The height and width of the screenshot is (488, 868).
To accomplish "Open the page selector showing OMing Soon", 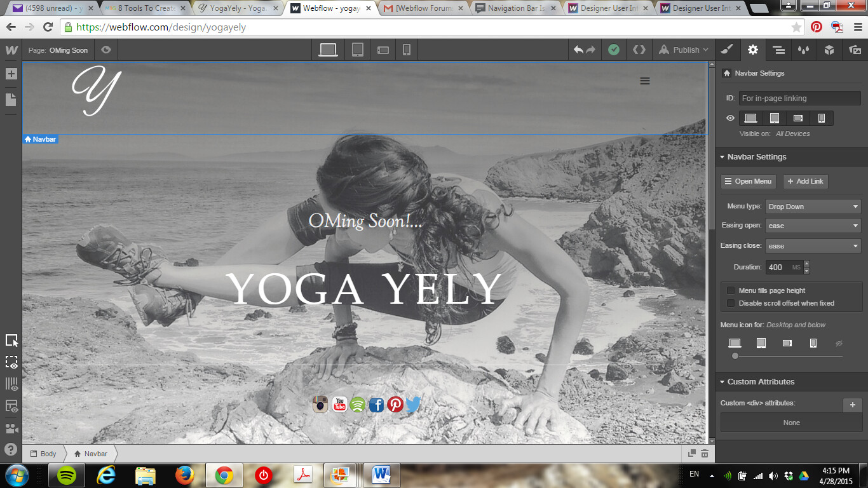I will click(x=58, y=50).
